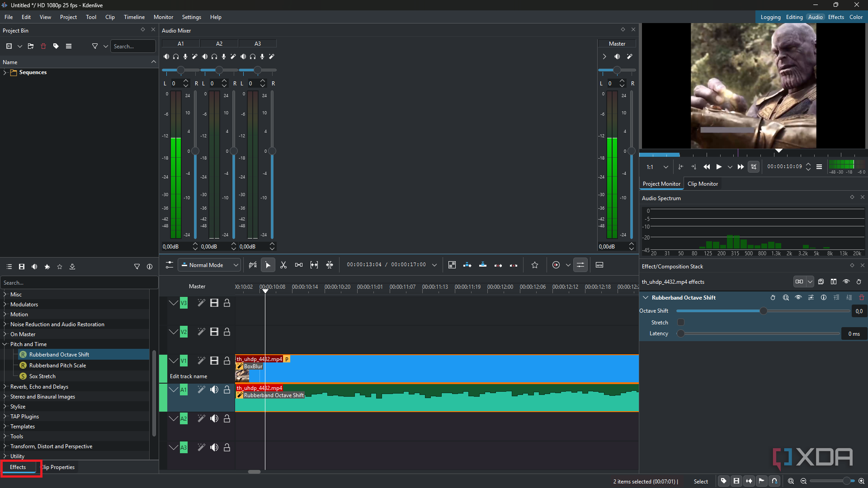Viewport: 868px width, 488px height.
Task: Lock audio track A3
Action: coord(227,447)
